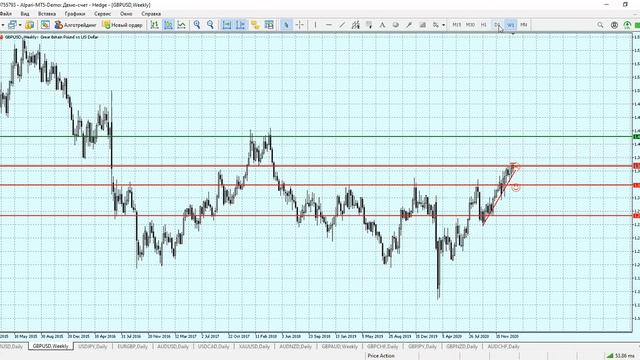Switch to GBPJPY,Daily chart tab
The image size is (640, 360).
(x=422, y=347)
